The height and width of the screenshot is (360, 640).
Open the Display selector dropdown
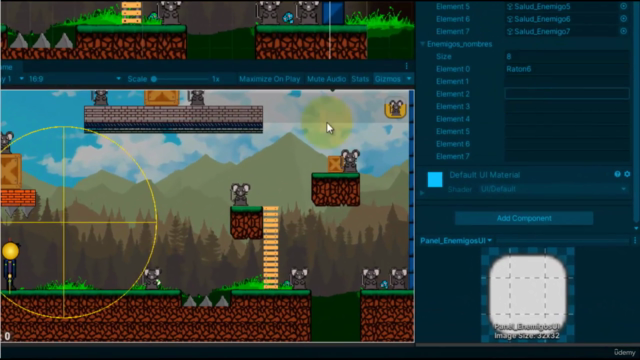12,79
